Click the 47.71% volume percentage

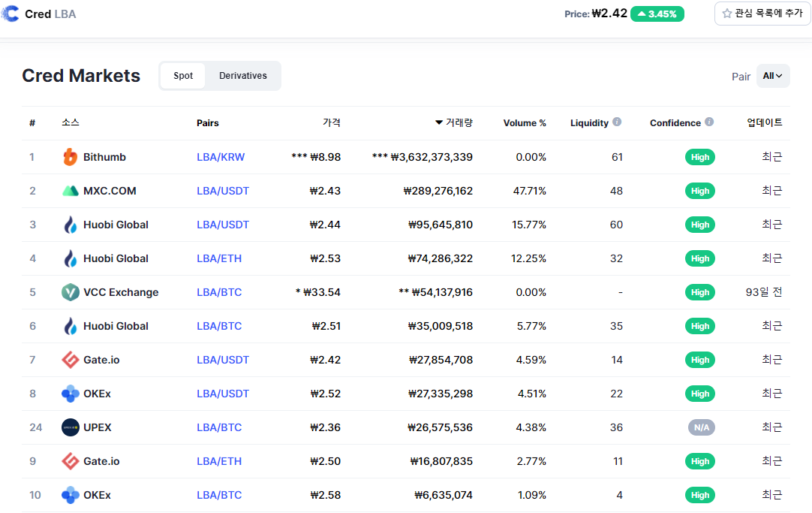pyautogui.click(x=530, y=191)
